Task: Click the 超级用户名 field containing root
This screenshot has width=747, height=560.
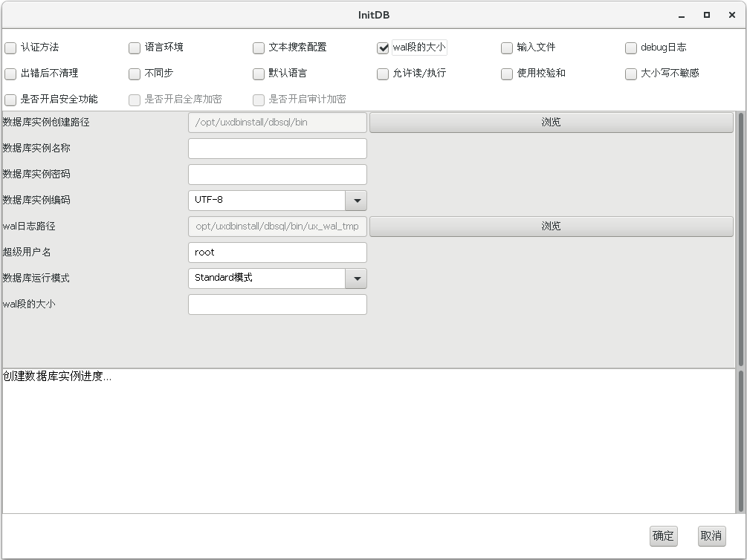Action: click(x=277, y=253)
